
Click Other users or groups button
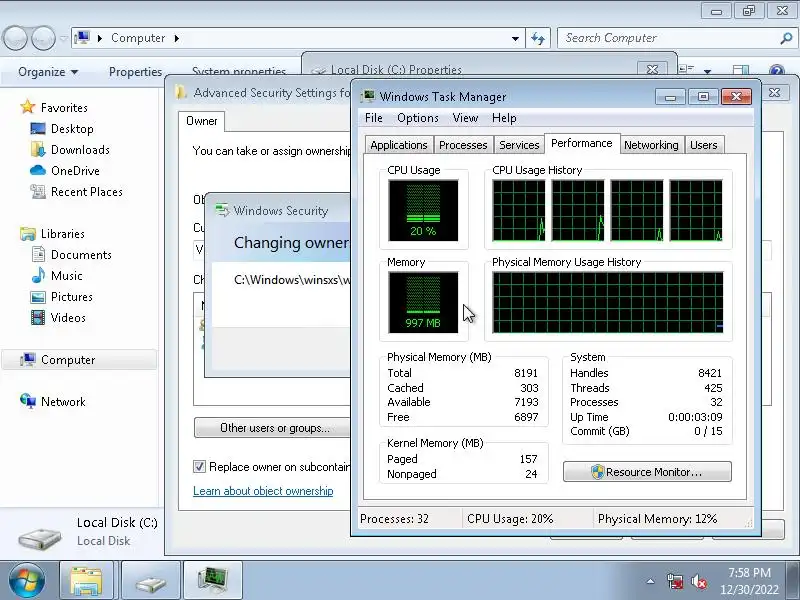pos(274,428)
